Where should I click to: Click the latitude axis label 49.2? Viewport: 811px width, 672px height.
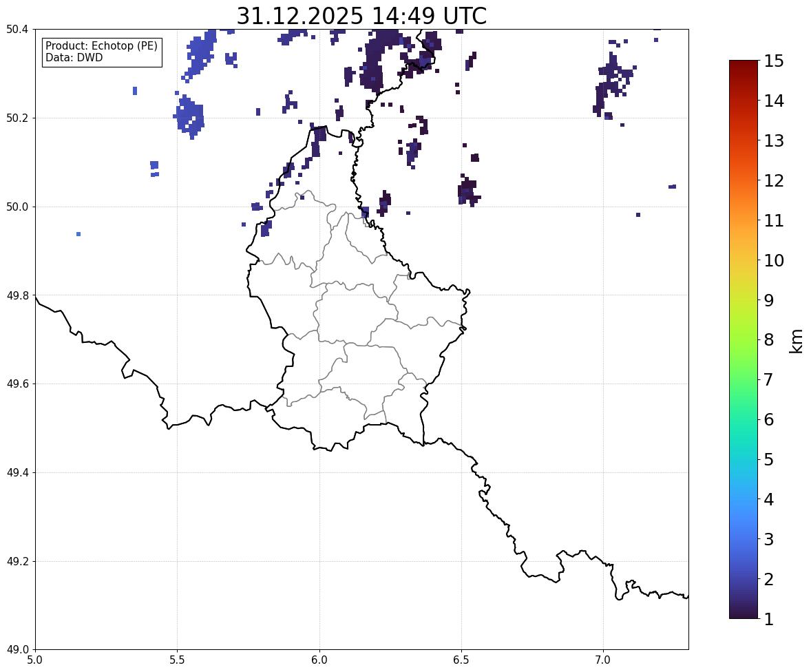click(x=17, y=561)
